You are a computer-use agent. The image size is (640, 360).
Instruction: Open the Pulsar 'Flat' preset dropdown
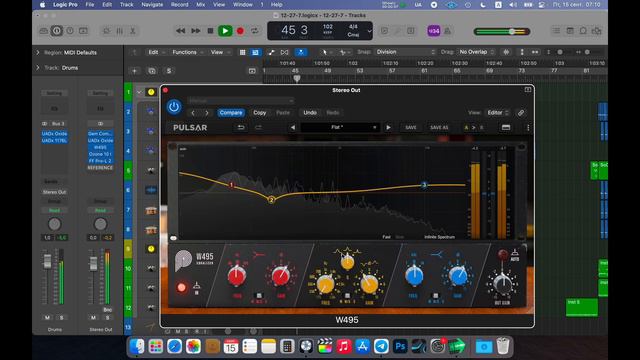click(339, 127)
